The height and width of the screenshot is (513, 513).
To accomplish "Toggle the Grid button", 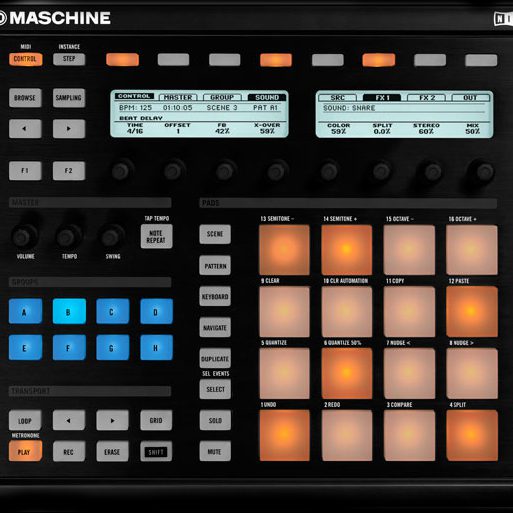I will (x=156, y=420).
